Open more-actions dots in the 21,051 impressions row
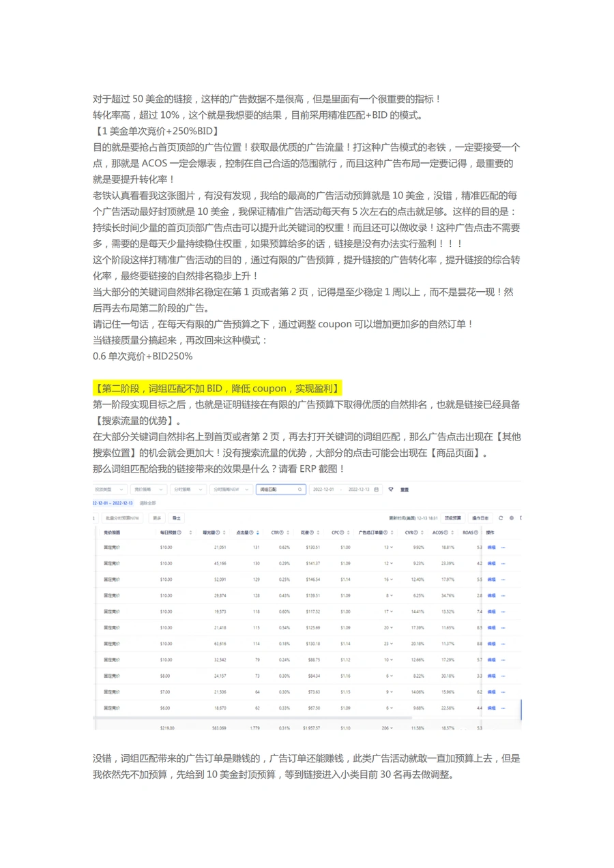This screenshot has width=614, height=868. click(x=503, y=547)
